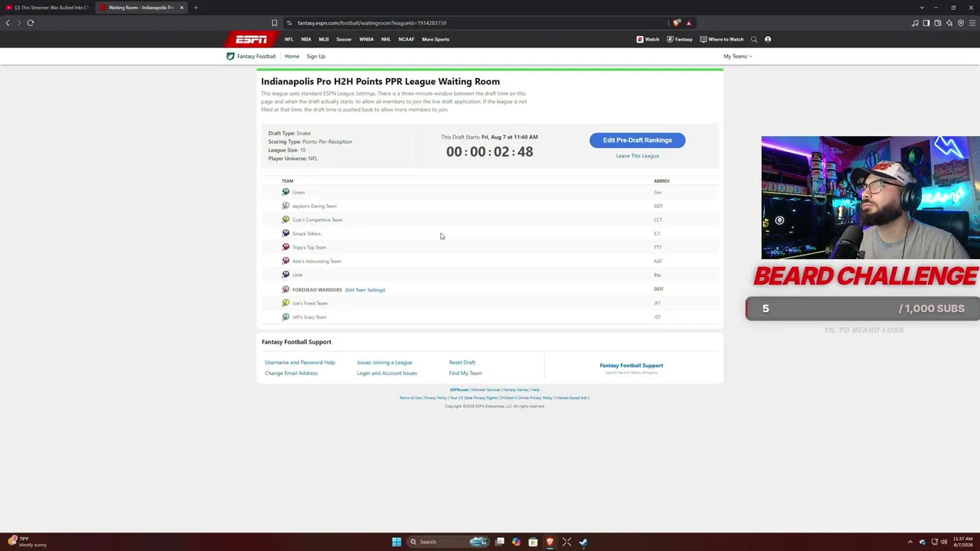Click the Windows taskbar Search box
This screenshot has height=551, width=980.
tap(448, 542)
